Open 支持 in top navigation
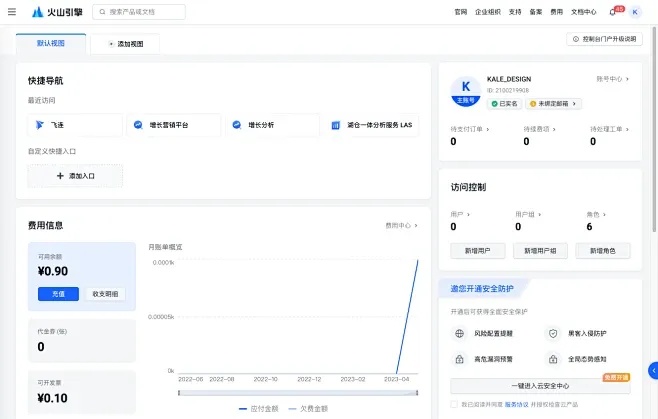 515,12
